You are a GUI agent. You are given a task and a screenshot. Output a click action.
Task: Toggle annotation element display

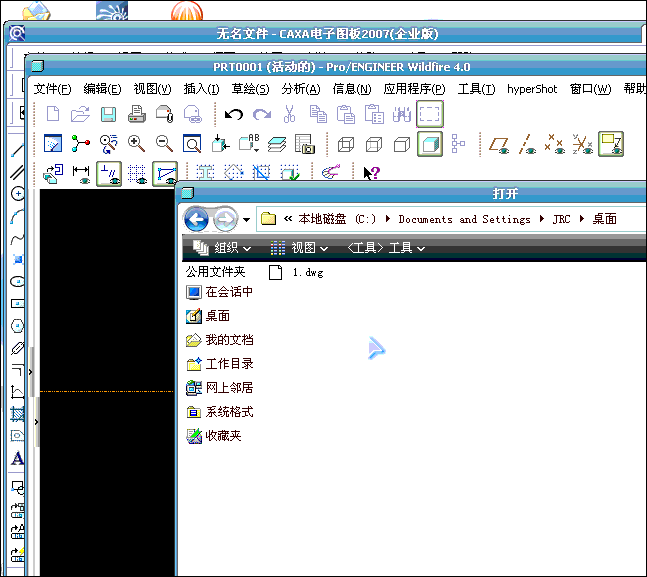click(x=611, y=144)
